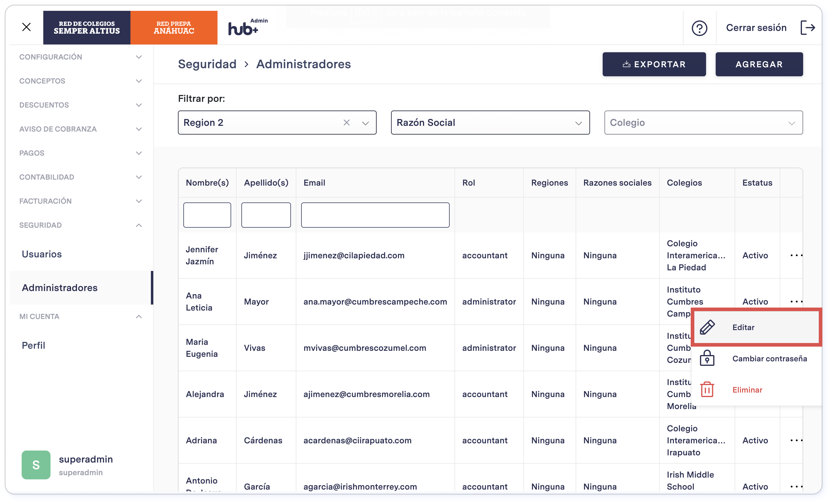Expand the Facturación menu section
The height and width of the screenshot is (504, 832).
coord(81,201)
